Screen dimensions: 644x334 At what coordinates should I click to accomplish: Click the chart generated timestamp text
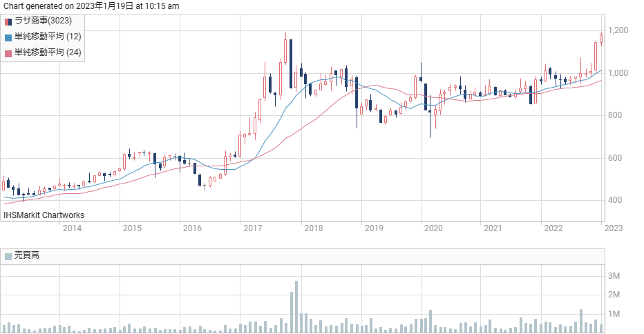(x=91, y=6)
